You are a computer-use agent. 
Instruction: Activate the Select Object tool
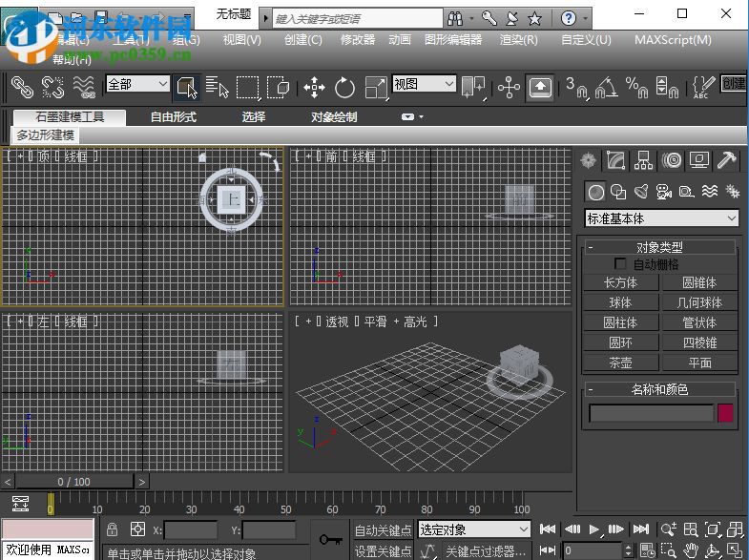[x=187, y=88]
